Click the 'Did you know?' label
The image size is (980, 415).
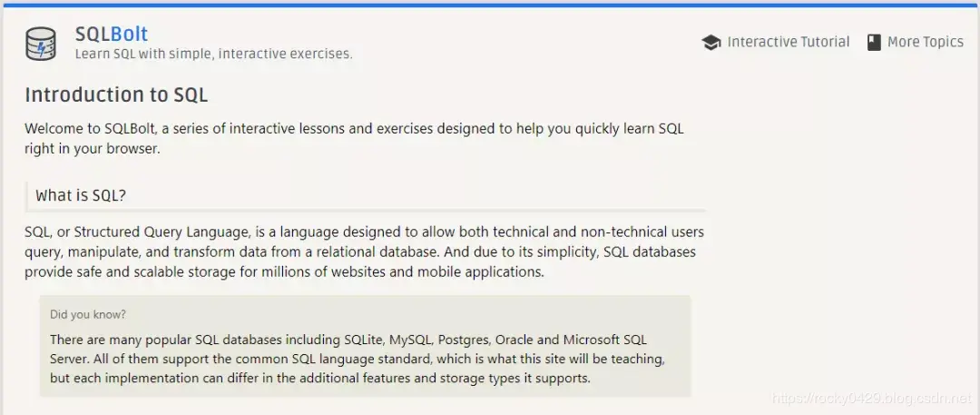(x=88, y=315)
